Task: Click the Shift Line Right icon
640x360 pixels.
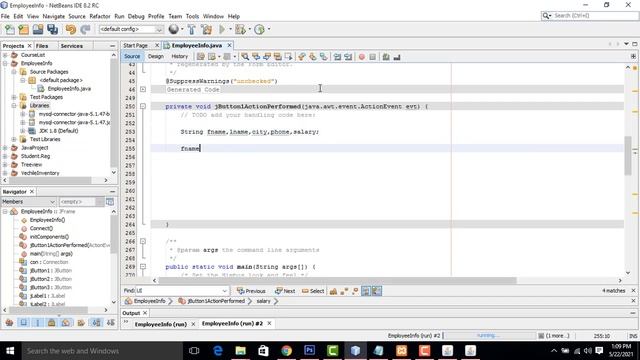Action: (348, 57)
